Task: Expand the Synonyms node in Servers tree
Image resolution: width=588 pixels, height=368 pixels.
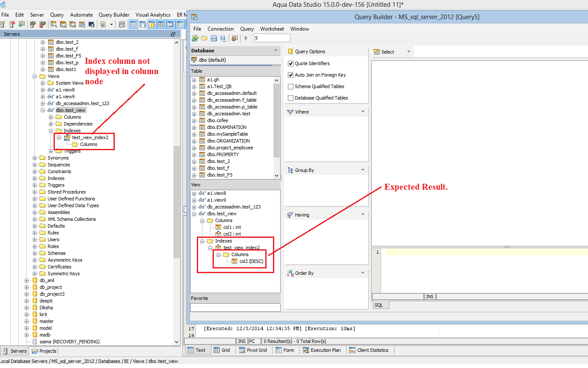Action: point(35,158)
